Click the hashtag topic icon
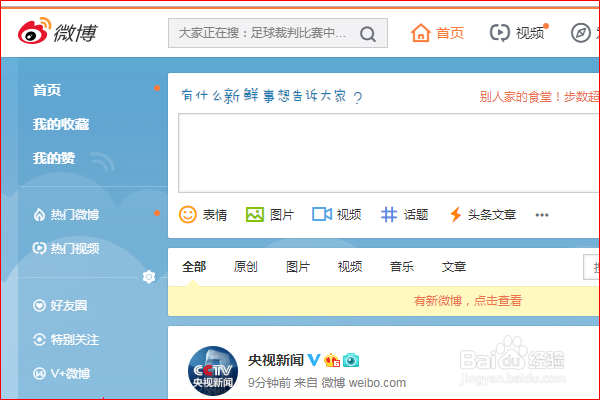 click(x=389, y=215)
